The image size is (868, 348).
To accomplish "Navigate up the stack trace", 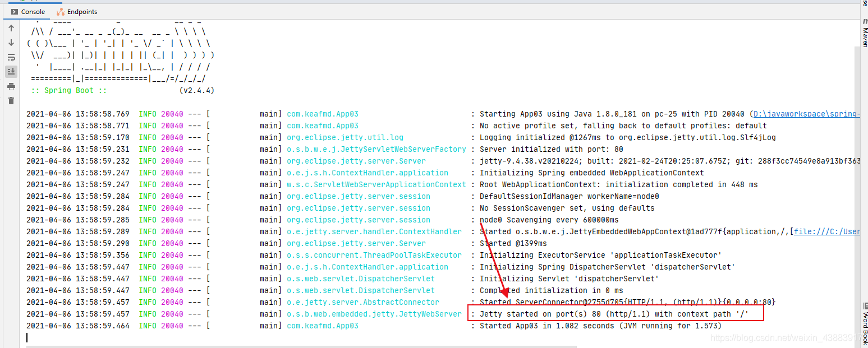I will (x=10, y=27).
